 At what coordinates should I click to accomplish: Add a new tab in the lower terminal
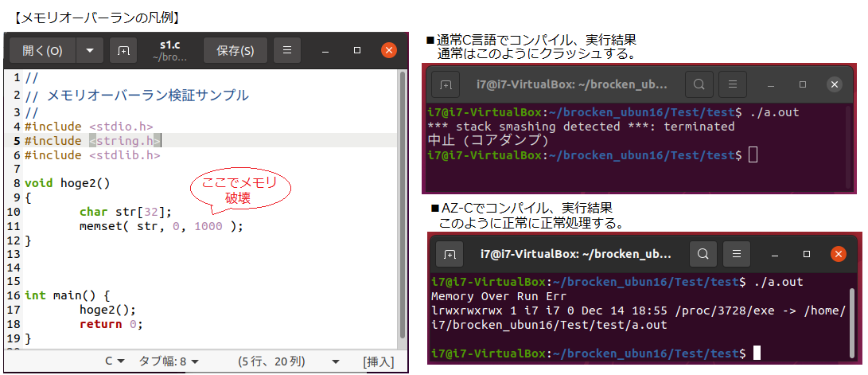point(450,254)
